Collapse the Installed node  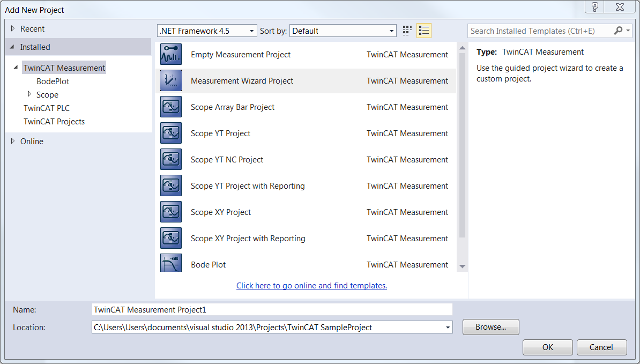pyautogui.click(x=12, y=47)
